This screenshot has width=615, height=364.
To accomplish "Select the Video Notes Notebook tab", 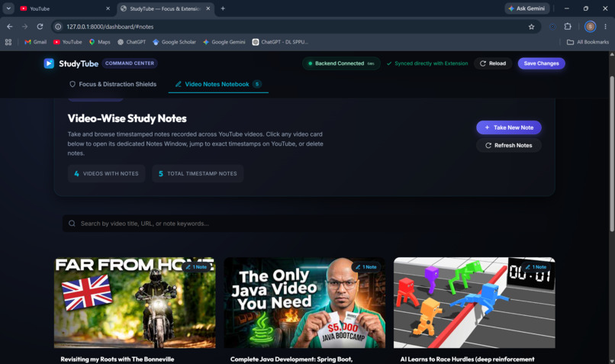I will pyautogui.click(x=218, y=84).
